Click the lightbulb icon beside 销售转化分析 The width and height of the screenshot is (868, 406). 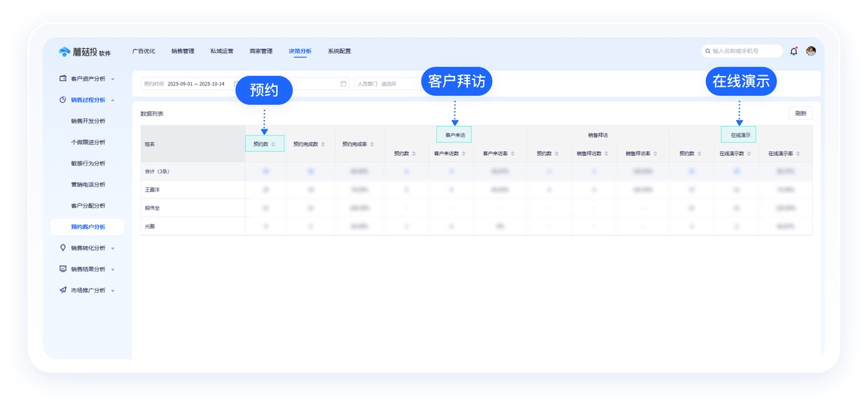coord(62,248)
